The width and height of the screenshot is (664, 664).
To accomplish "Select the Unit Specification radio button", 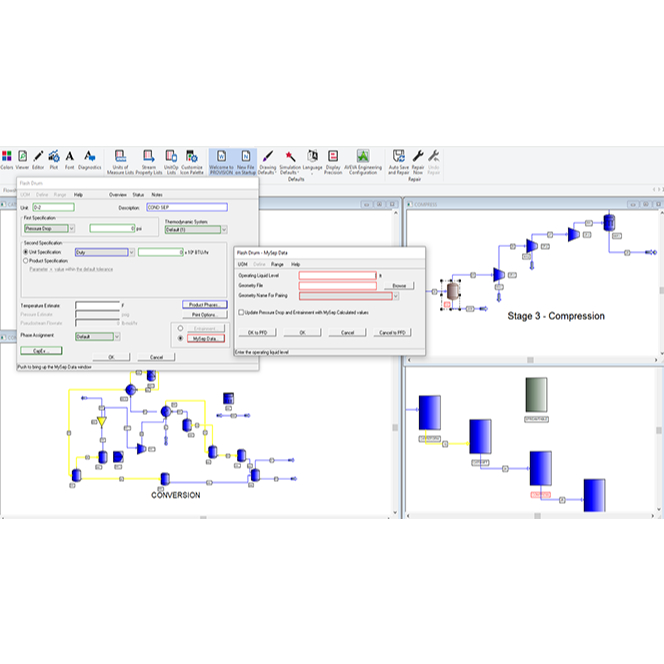I will pyautogui.click(x=25, y=252).
